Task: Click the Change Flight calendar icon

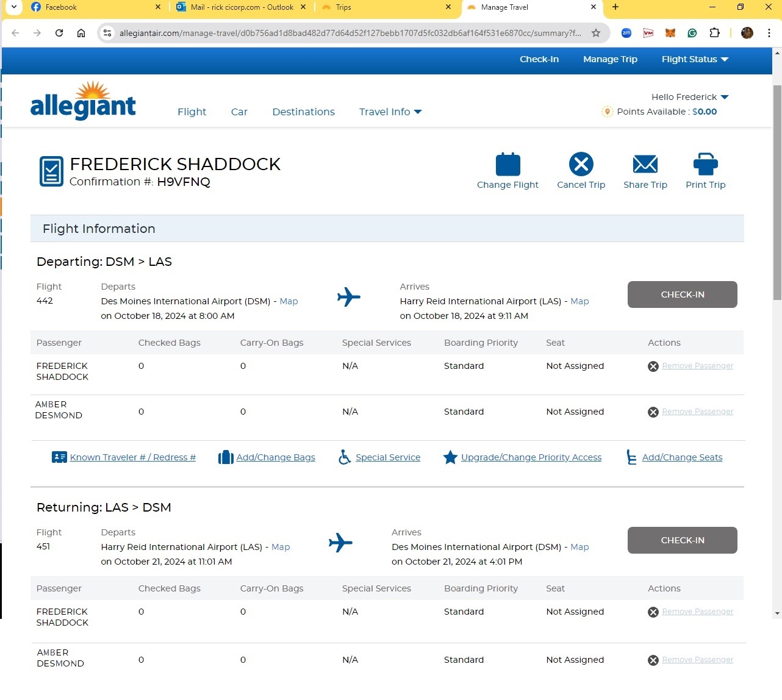Action: (x=508, y=165)
